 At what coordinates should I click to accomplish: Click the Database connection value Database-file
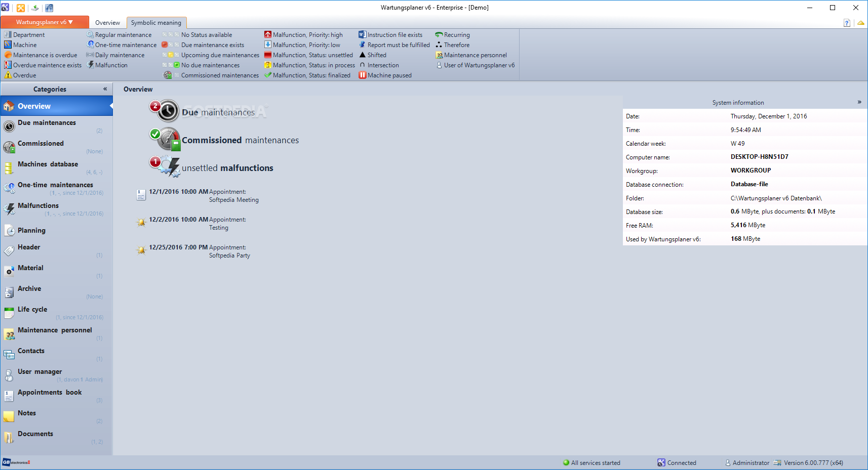click(749, 184)
